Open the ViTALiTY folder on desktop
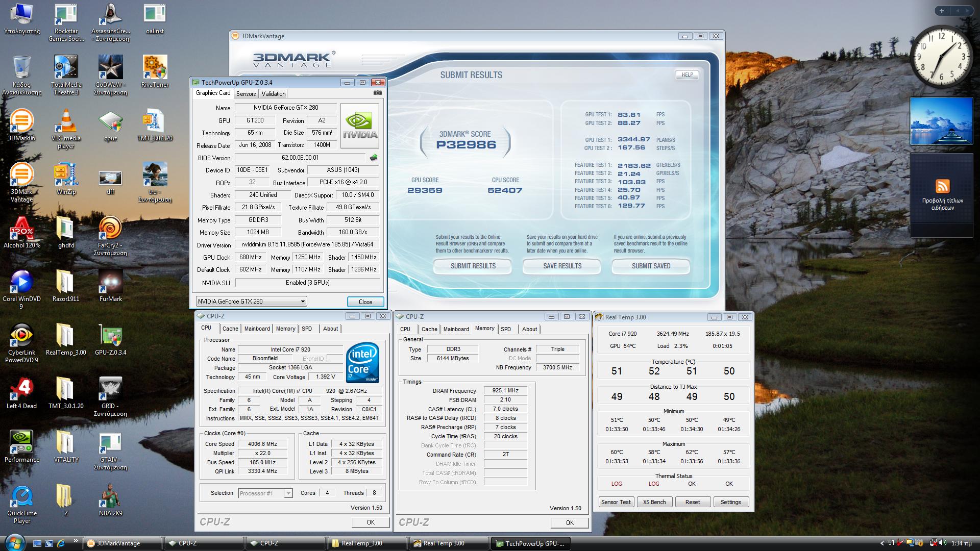The width and height of the screenshot is (980, 551). (66, 446)
